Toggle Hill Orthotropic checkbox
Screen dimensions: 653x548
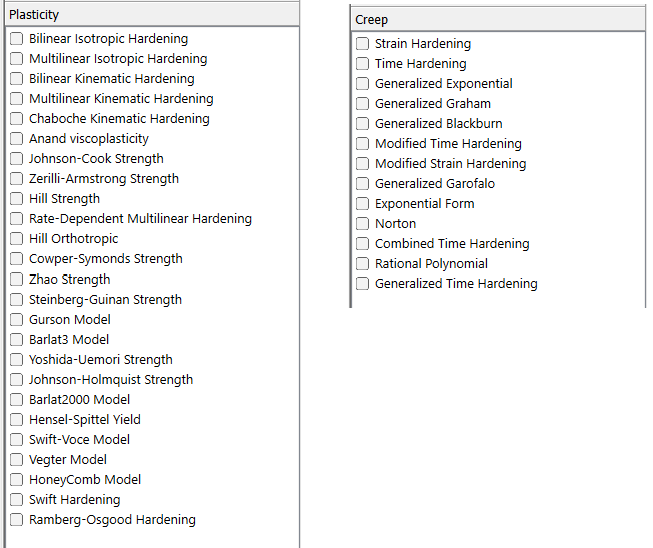click(17, 239)
